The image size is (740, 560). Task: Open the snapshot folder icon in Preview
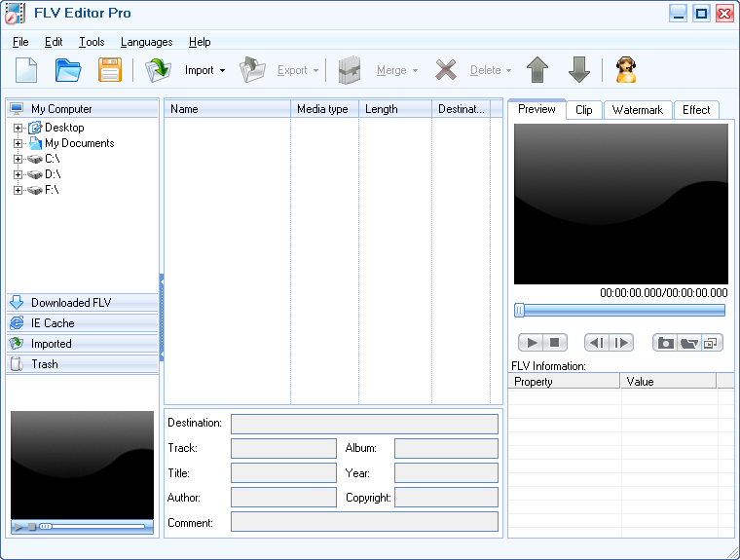688,343
